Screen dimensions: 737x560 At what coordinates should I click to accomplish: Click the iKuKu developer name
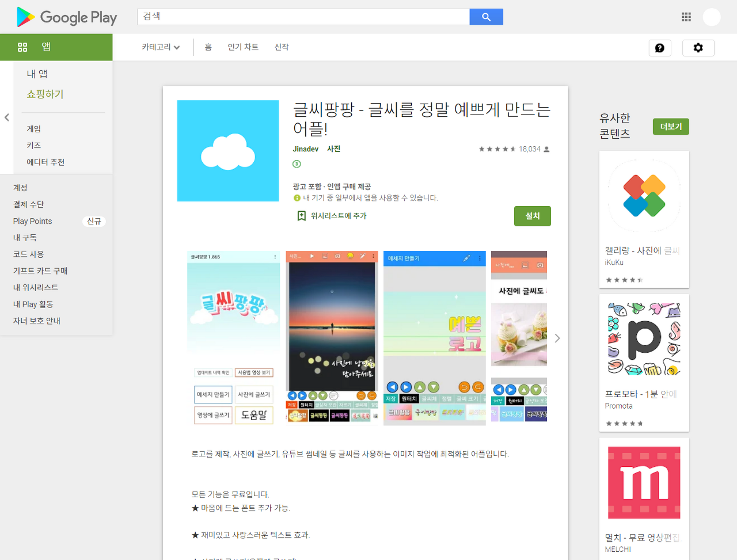point(614,262)
